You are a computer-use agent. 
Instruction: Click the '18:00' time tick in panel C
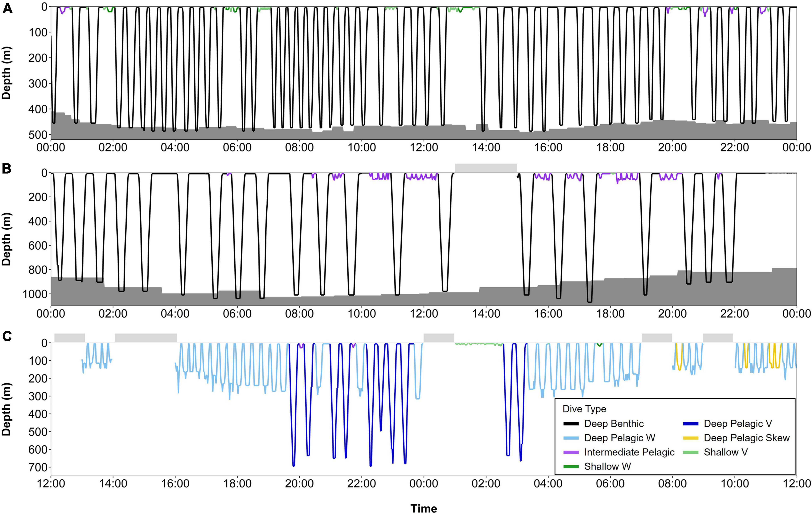coord(237,484)
